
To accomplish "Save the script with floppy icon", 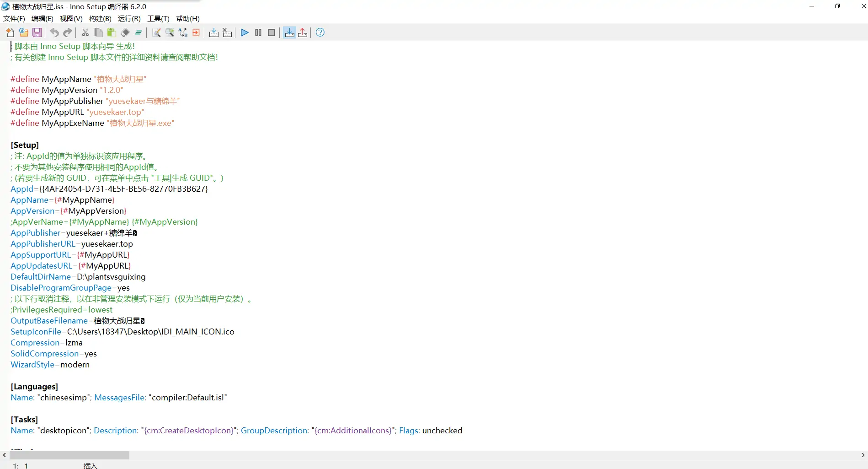I will (37, 32).
